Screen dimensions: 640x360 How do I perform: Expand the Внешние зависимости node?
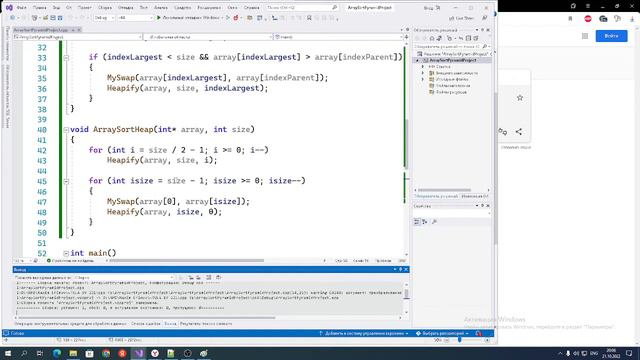423,73
